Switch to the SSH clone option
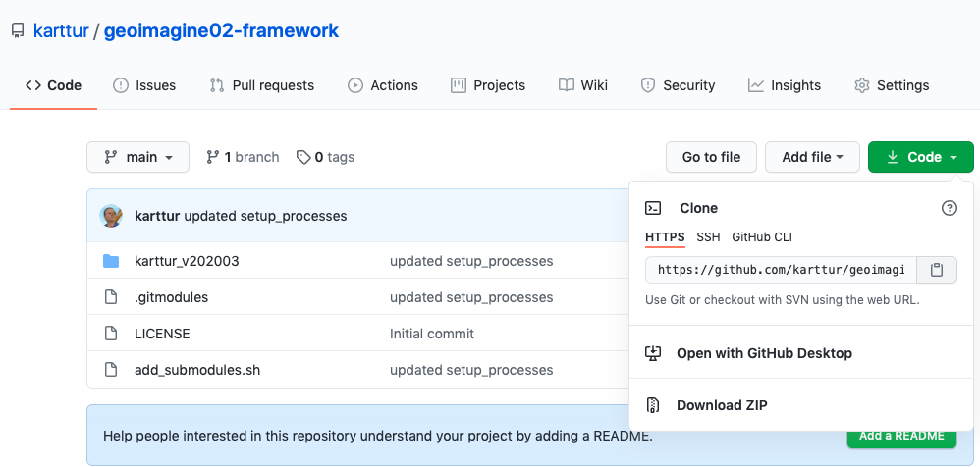Image resolution: width=980 pixels, height=467 pixels. click(708, 237)
